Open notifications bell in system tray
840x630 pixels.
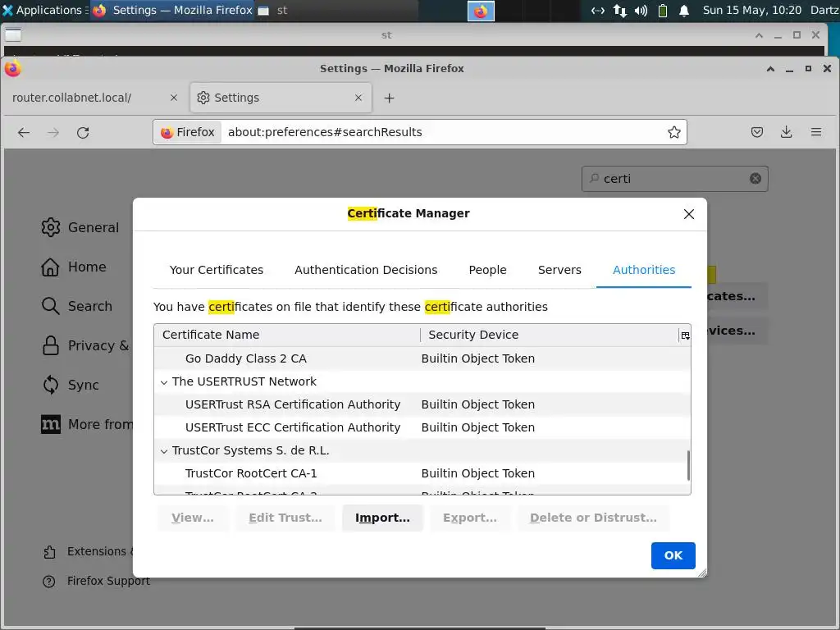point(684,10)
